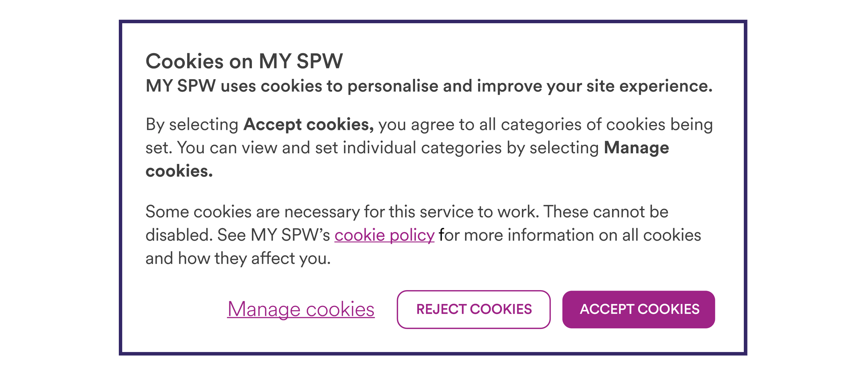Screen dimensions: 868x370
Task: Visit the cookie information page
Action: pyautogui.click(x=384, y=235)
